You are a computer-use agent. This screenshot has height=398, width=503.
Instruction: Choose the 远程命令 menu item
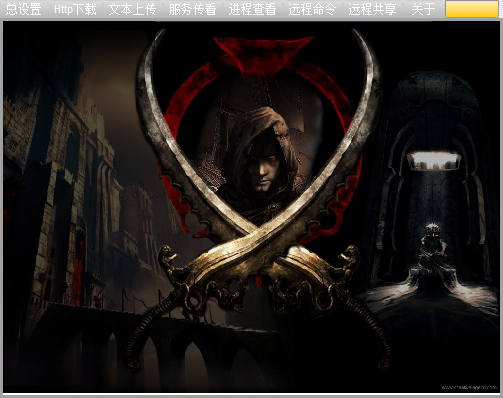tap(312, 9)
